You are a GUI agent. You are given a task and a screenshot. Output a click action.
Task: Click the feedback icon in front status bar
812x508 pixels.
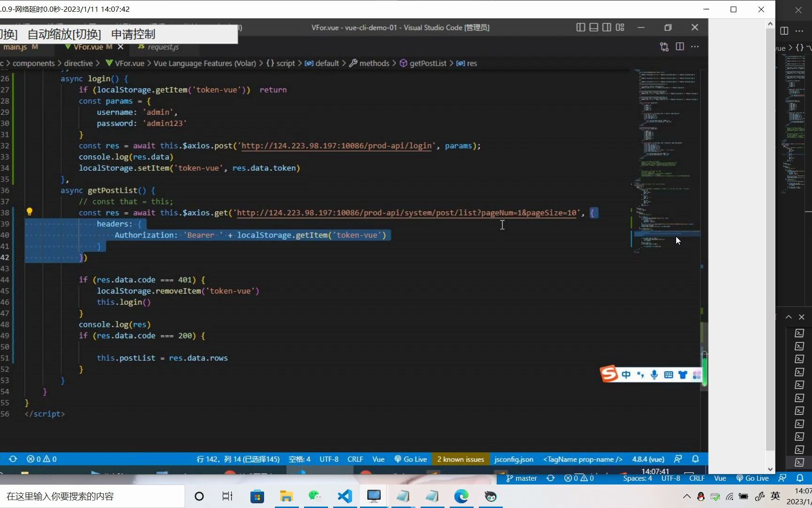(678, 459)
